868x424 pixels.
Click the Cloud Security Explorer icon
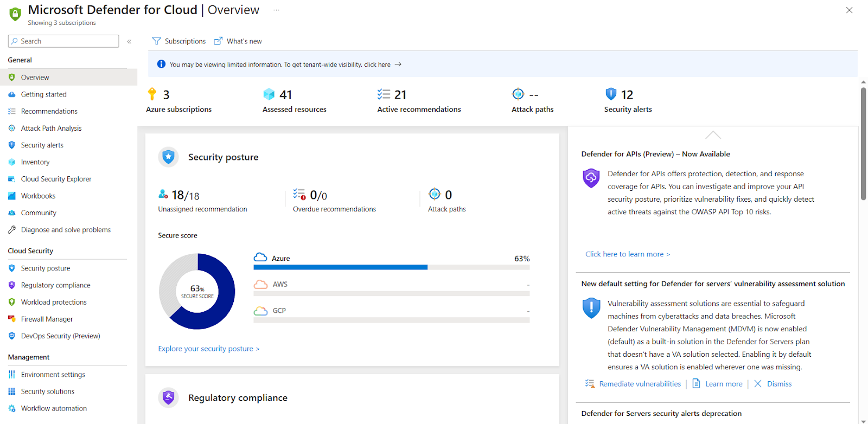coord(12,179)
